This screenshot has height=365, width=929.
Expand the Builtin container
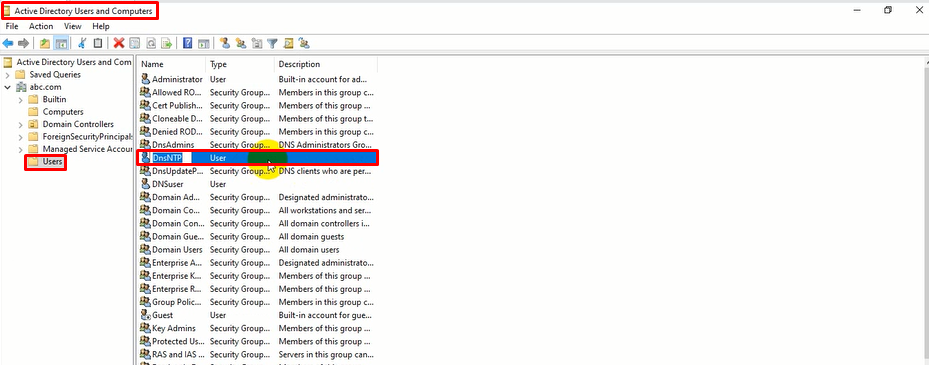[21, 100]
